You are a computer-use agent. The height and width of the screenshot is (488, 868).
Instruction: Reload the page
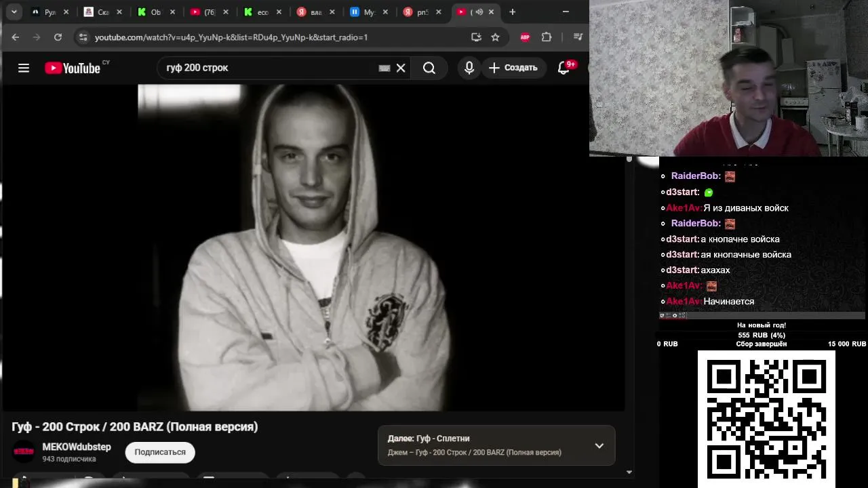(x=58, y=37)
